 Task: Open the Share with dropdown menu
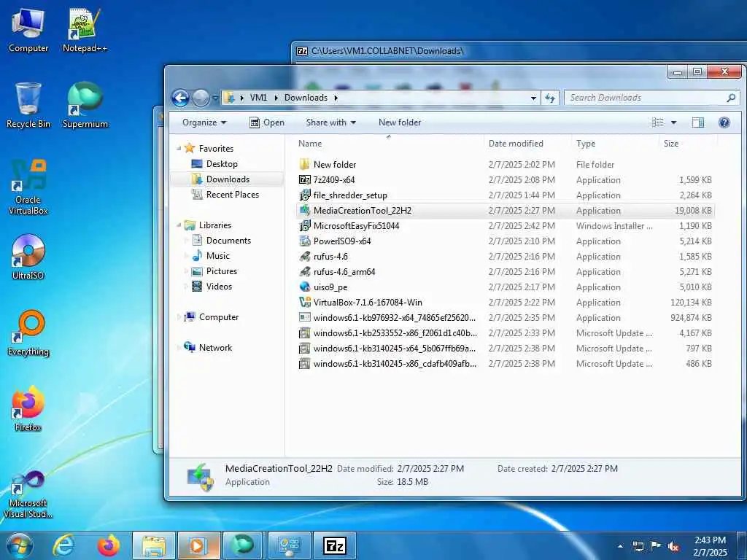331,122
